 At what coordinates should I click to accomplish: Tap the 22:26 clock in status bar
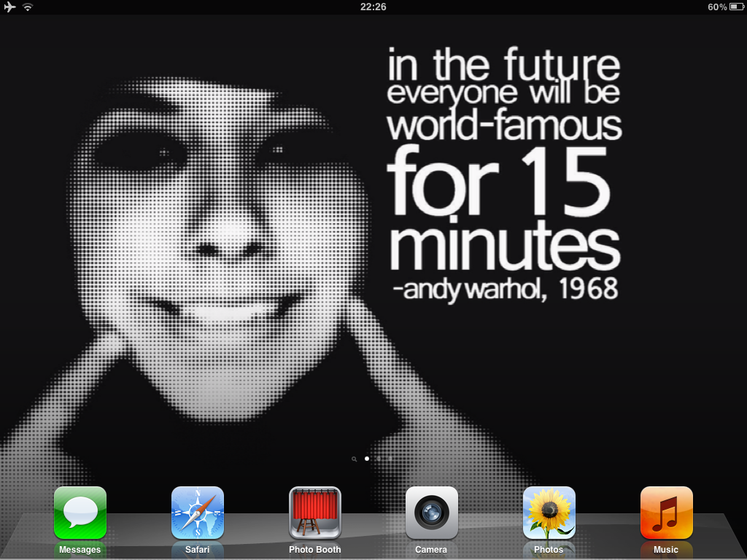tap(373, 7)
